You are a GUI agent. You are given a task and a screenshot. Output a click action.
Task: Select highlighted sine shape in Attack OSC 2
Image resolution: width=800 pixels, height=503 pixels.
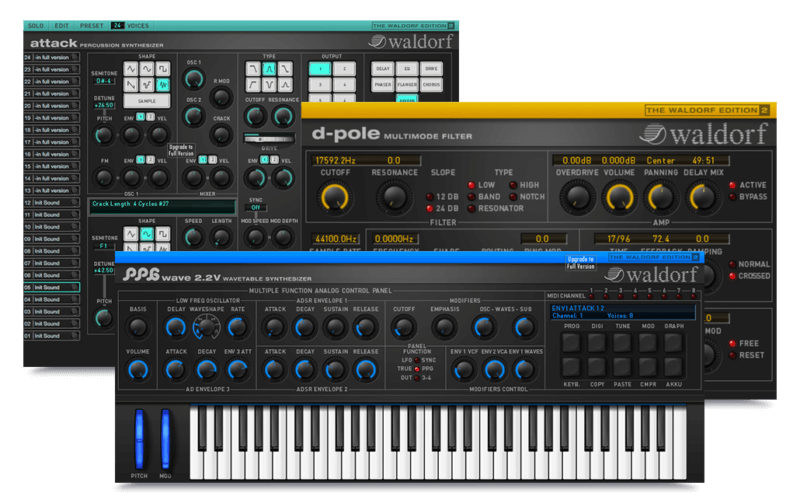click(147, 234)
